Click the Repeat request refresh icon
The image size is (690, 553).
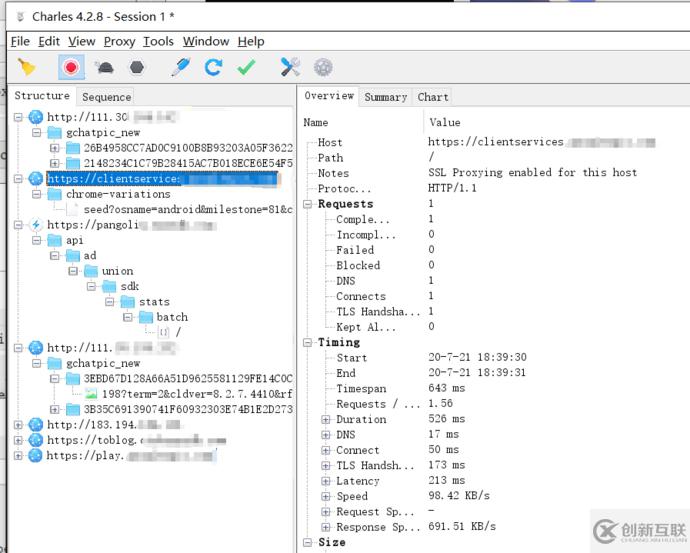point(213,67)
